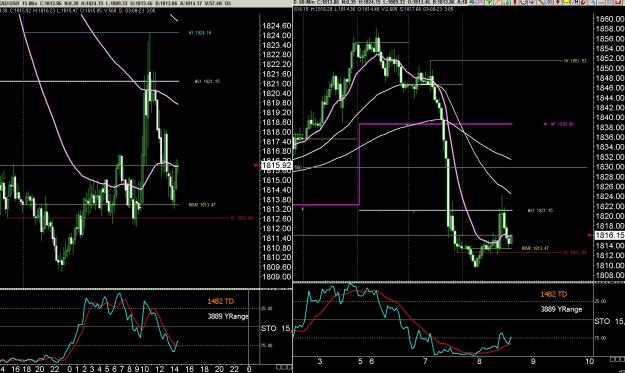Click the red 1812.84 label on right chart
625x373 pixels.
pyautogui.click(x=575, y=252)
